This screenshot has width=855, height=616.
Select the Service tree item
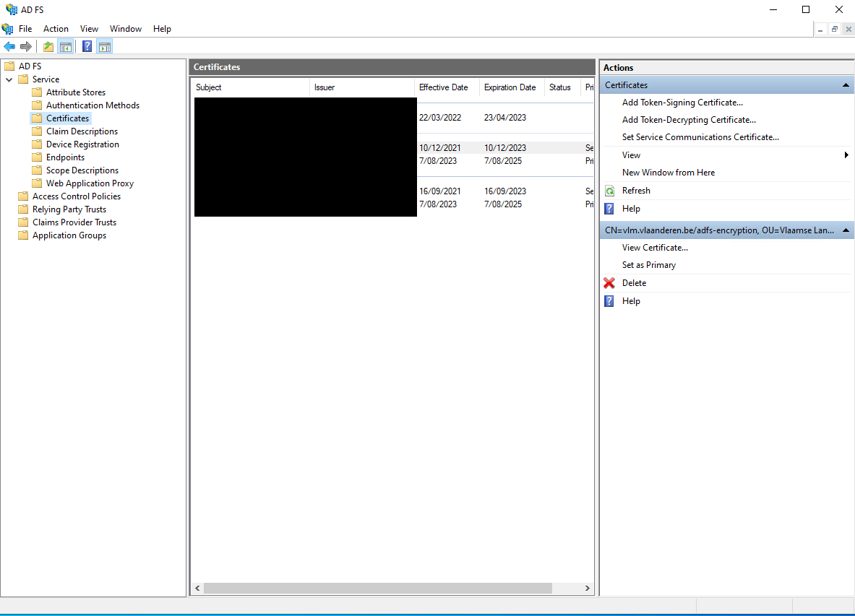coord(46,79)
